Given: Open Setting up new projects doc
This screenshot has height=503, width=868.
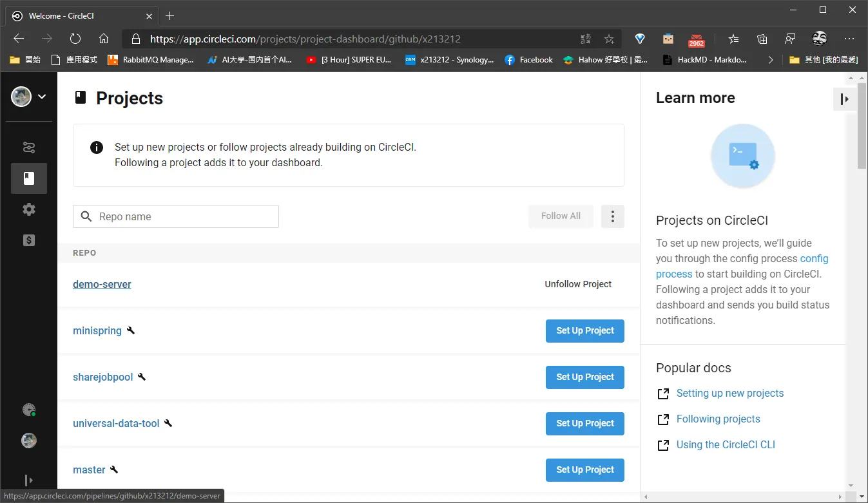Looking at the screenshot, I should 730,393.
